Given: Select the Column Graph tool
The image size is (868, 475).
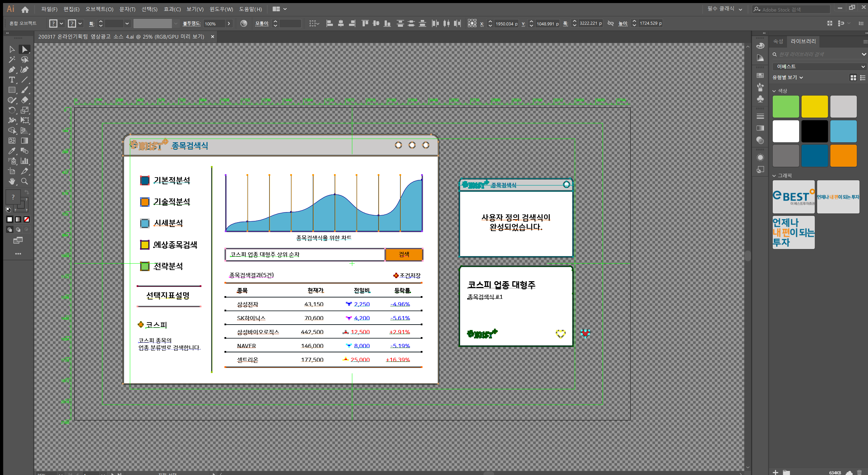Looking at the screenshot, I should point(24,161).
